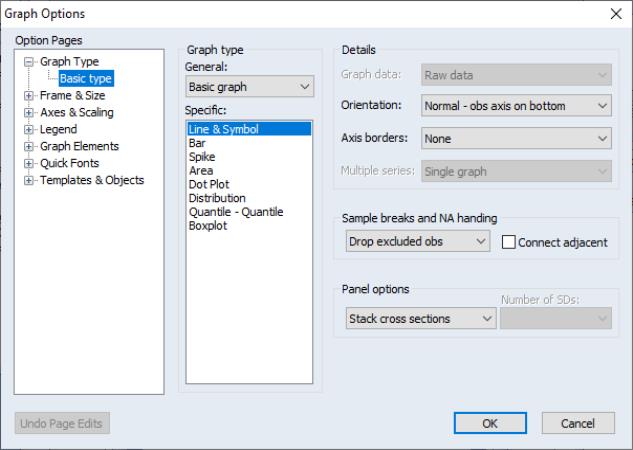
Task: Expand the Quick Fonts node
Action: [29, 164]
